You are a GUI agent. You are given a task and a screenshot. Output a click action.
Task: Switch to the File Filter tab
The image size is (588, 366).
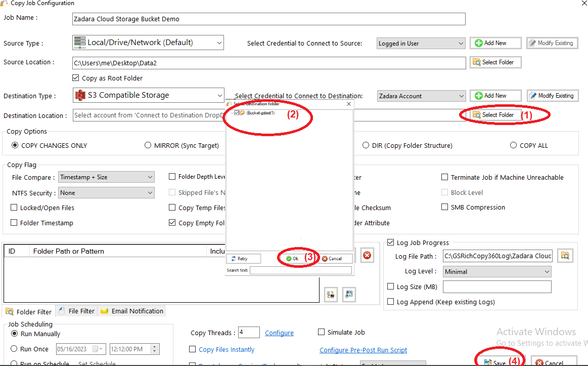(76, 311)
